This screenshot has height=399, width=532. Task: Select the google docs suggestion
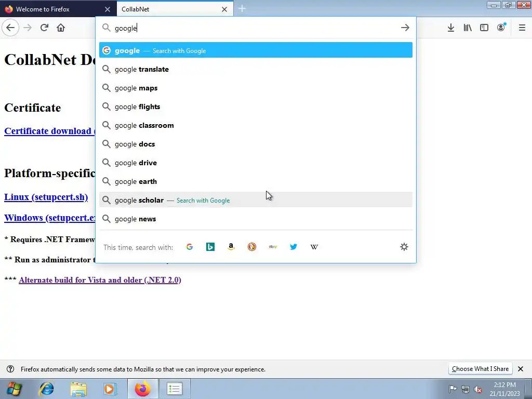tap(256, 144)
